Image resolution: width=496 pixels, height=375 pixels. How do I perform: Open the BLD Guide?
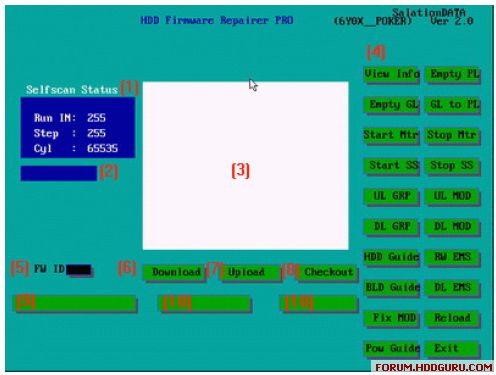tap(392, 287)
